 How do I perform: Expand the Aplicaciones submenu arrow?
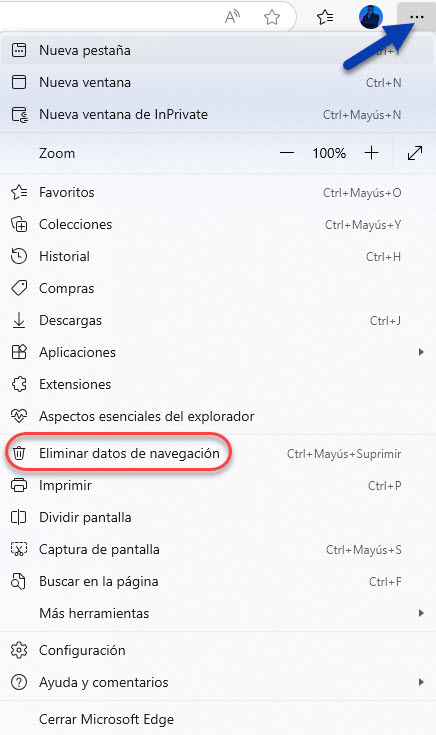[x=421, y=352]
